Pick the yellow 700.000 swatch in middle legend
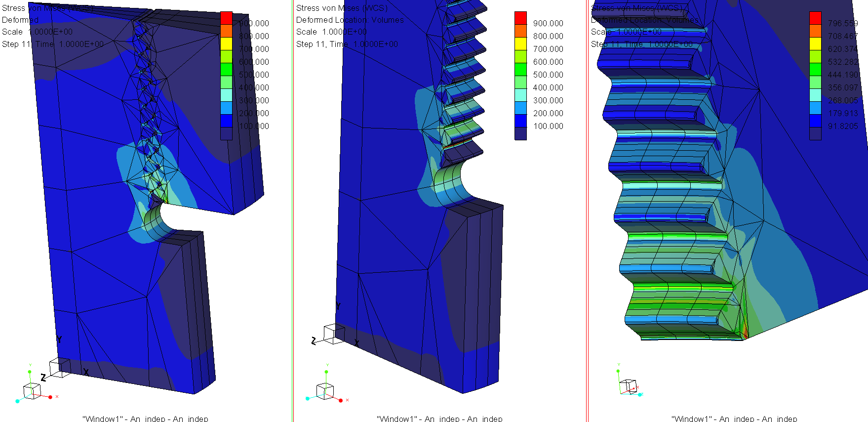This screenshot has width=868, height=422. pyautogui.click(x=520, y=43)
